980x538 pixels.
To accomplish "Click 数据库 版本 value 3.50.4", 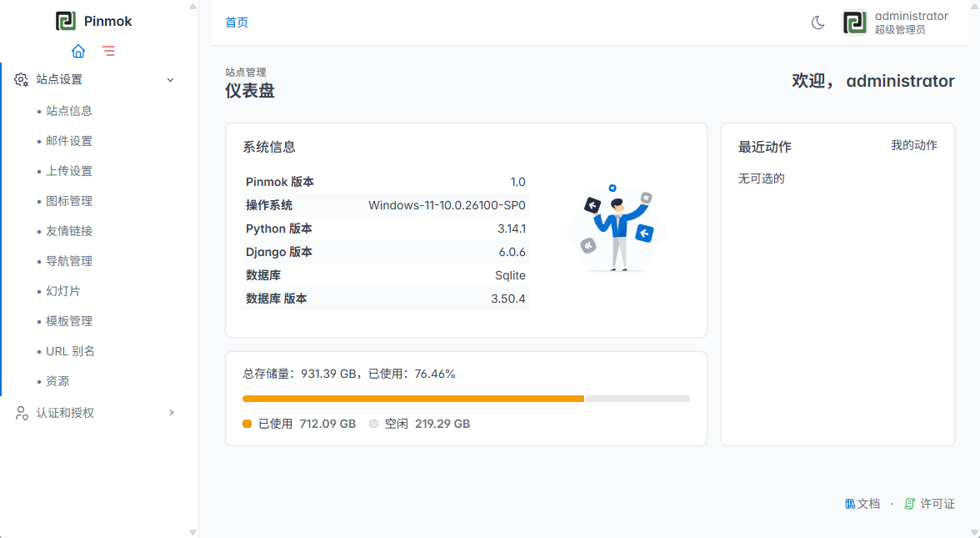I will pyautogui.click(x=508, y=299).
